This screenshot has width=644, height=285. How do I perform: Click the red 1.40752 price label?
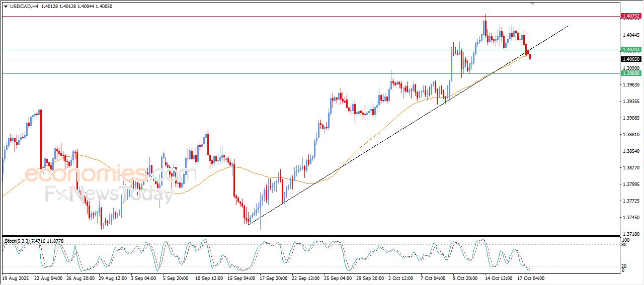631,16
